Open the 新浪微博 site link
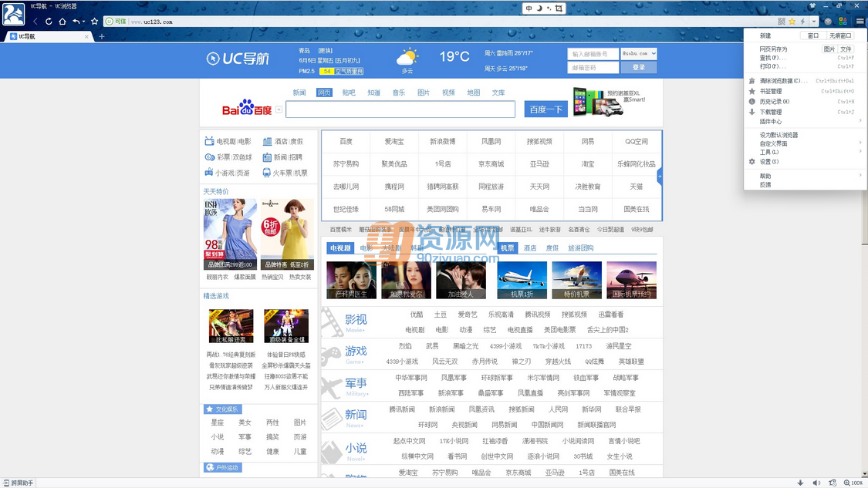This screenshot has height=488, width=868. (442, 142)
